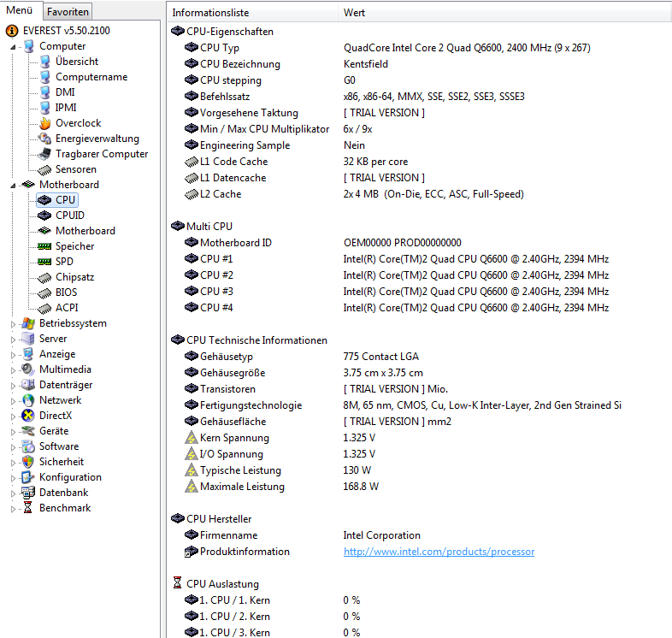Click the DirectX icon

click(28, 416)
